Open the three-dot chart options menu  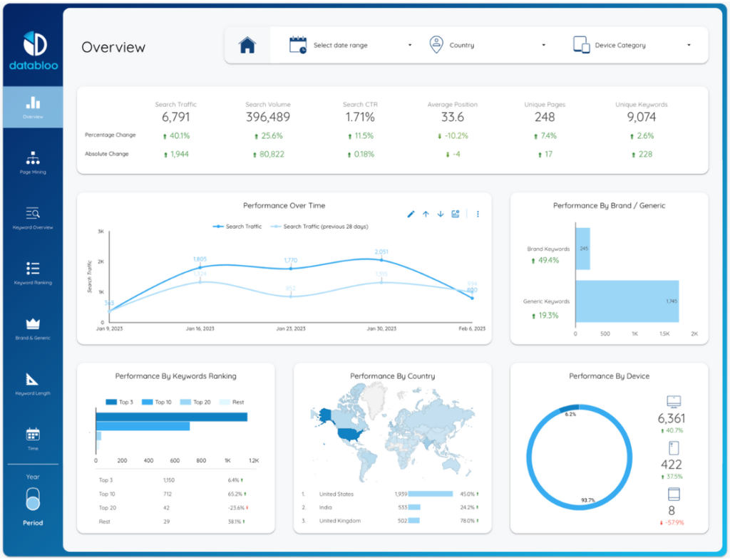[x=478, y=214]
